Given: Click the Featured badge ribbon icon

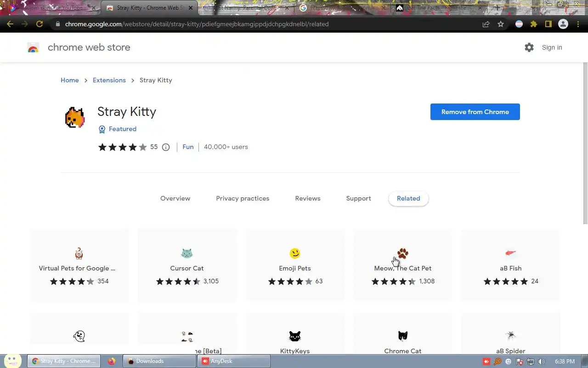Looking at the screenshot, I should pos(102,129).
